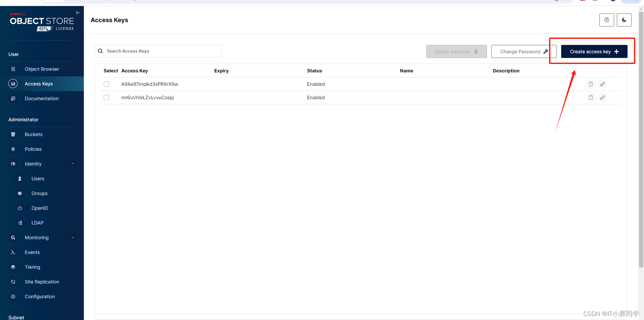Image resolution: width=644 pixels, height=320 pixels.
Task: Navigate to Site Replication
Action: 42,282
